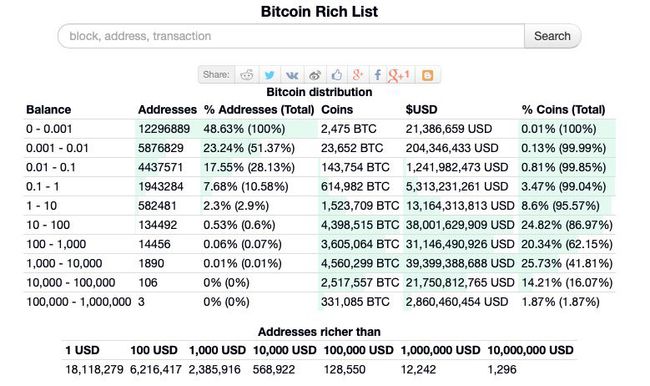Viewport: 650px width, 386px height.
Task: Share page on Reddit
Action: (247, 75)
